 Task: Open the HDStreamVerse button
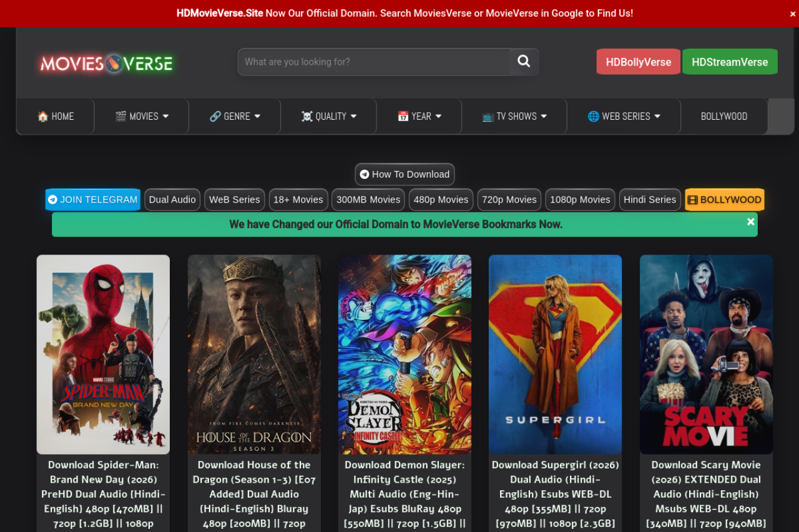tap(730, 62)
